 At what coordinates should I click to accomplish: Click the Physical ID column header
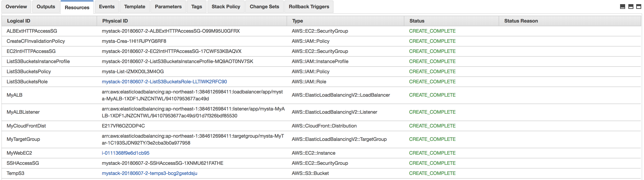(x=115, y=21)
